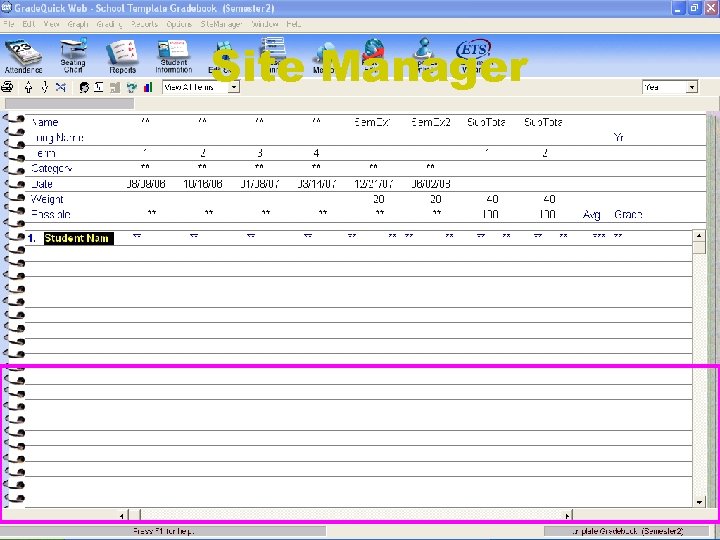This screenshot has height=540, width=720.
Task: Open the Attendance tool
Action: (23, 57)
